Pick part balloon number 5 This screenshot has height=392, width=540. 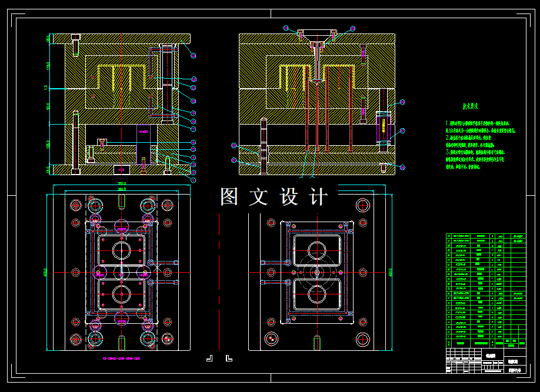coord(193,149)
